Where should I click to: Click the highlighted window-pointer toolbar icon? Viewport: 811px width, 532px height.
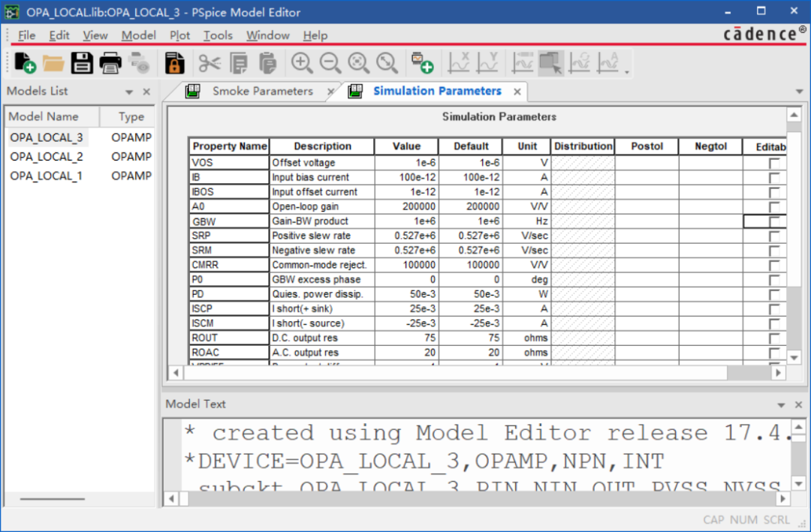(x=551, y=63)
